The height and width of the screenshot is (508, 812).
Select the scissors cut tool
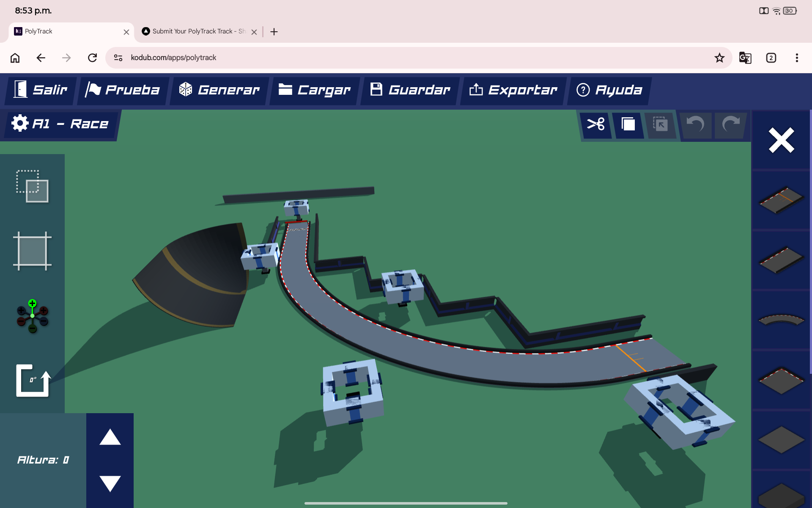pyautogui.click(x=595, y=124)
